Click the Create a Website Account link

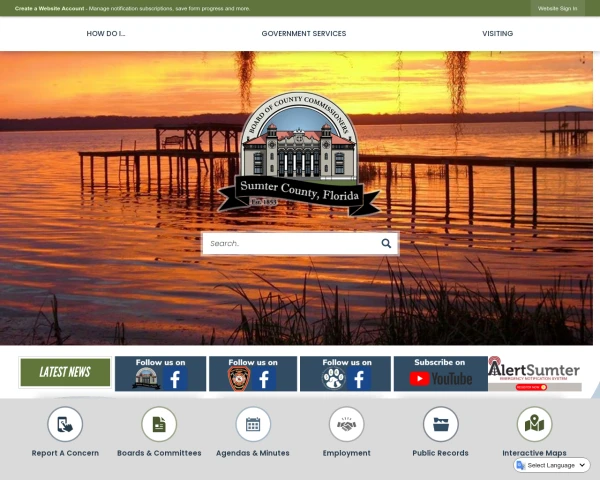click(x=49, y=8)
